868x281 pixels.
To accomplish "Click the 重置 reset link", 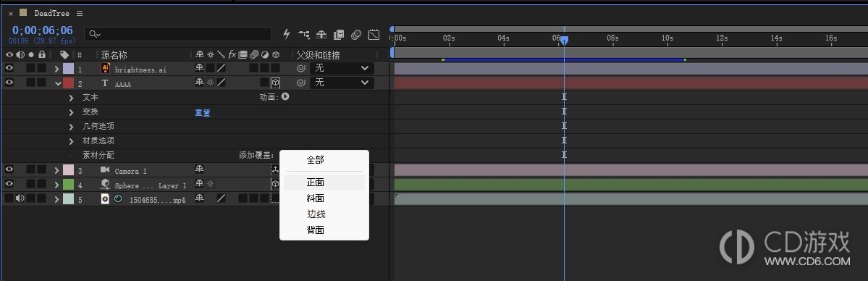I will coord(202,112).
